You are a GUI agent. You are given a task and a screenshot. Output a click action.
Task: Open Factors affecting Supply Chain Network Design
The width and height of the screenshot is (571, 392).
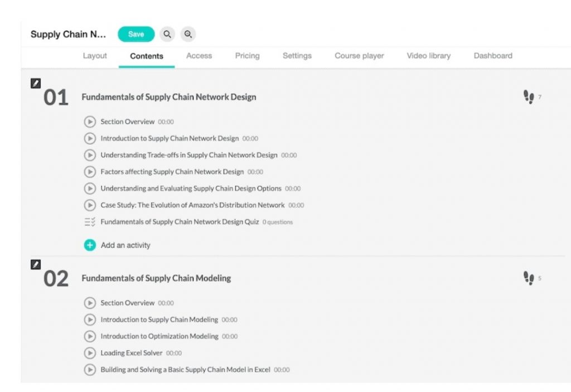click(172, 172)
